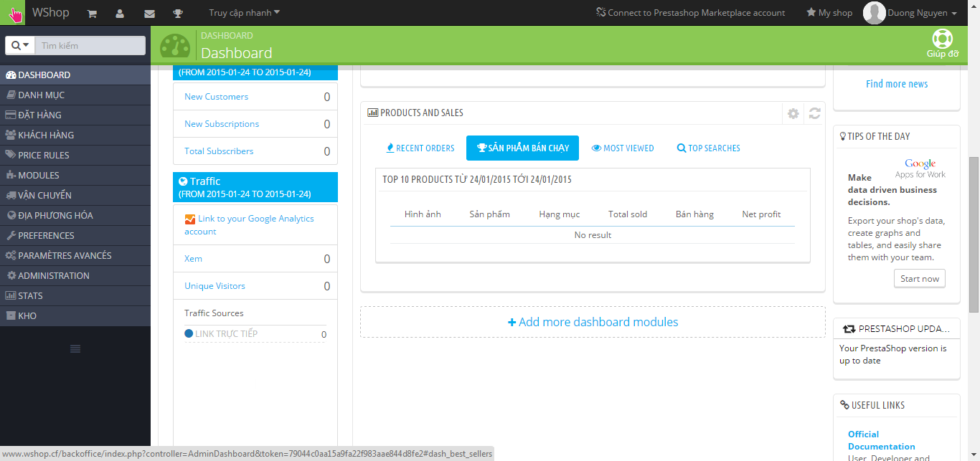Open the customers person icon in top bar
The width and height of the screenshot is (980, 461).
point(120,13)
